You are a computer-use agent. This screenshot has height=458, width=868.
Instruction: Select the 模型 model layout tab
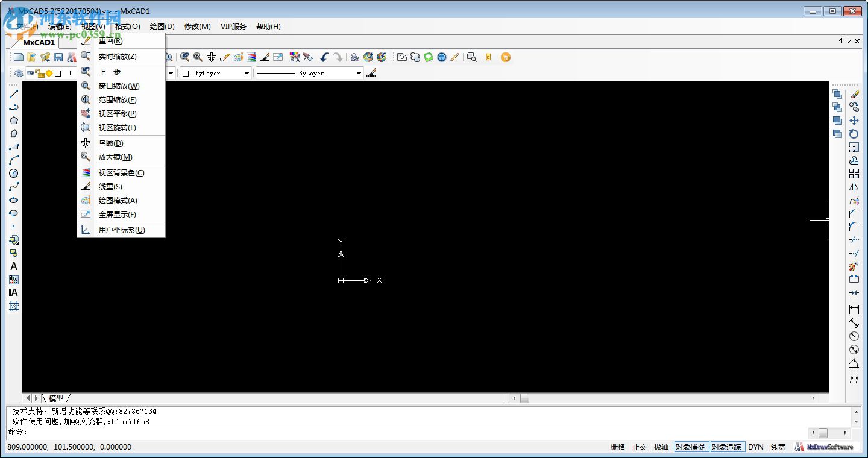(56, 398)
